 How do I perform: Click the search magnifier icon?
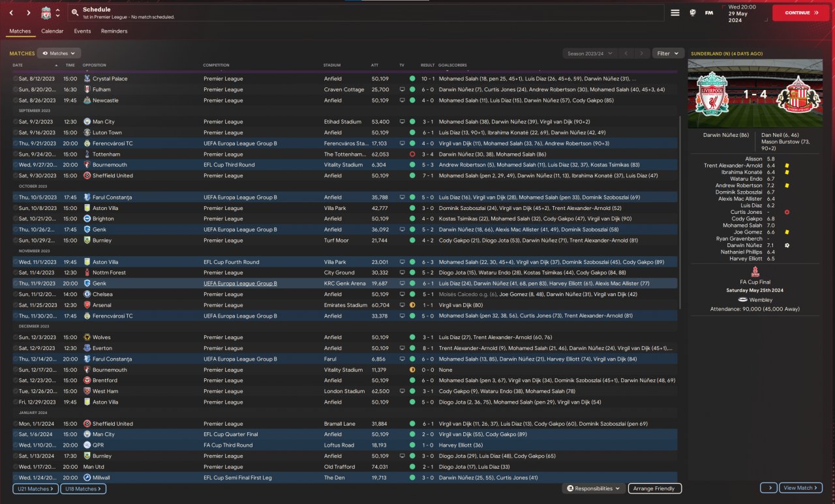[75, 12]
